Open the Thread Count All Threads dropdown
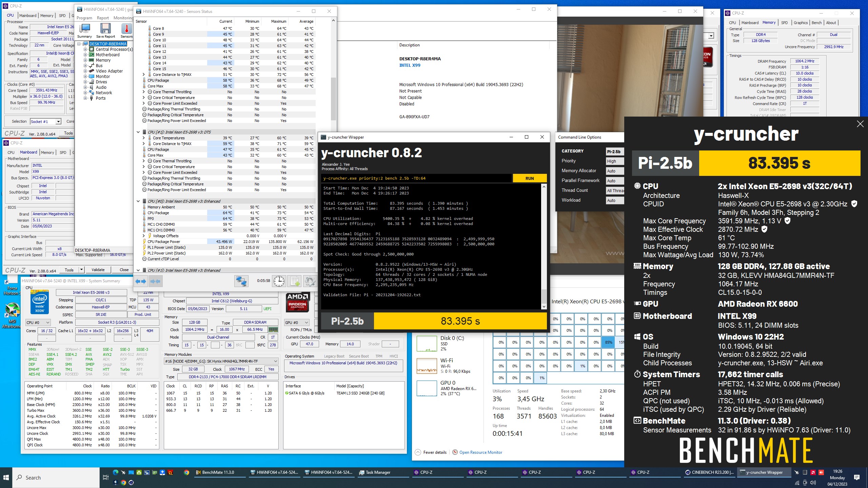The width and height of the screenshot is (868, 488). click(x=615, y=191)
